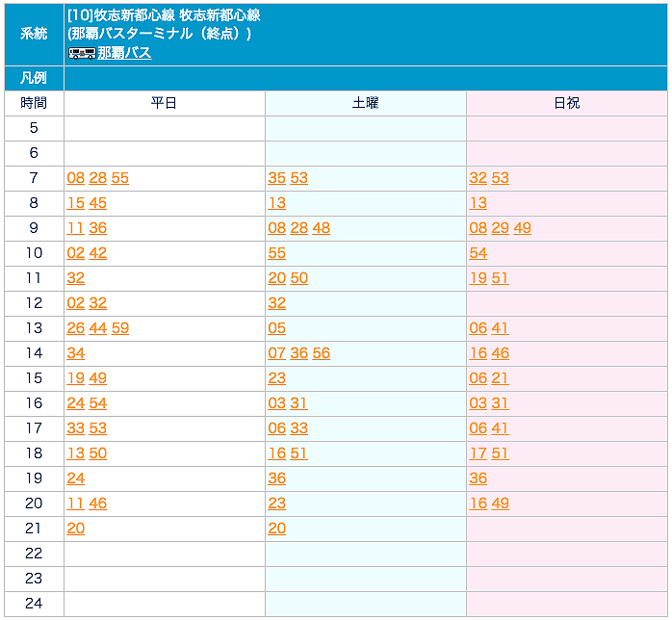Screen dimensions: 672x620
Task: Select the 18時 weekday 50 departure
Action: tap(97, 453)
